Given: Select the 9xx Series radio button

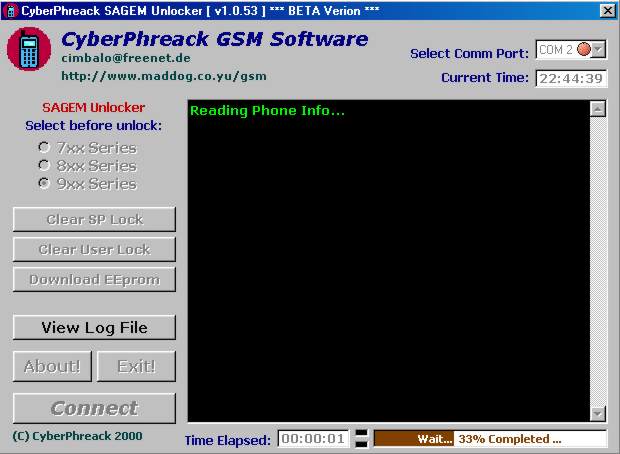Looking at the screenshot, I should pyautogui.click(x=44, y=183).
